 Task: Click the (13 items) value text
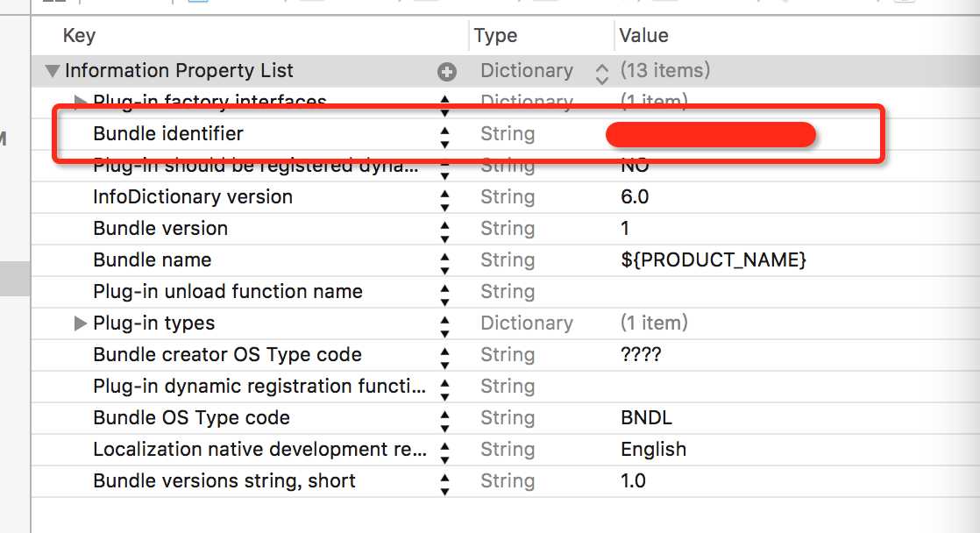pyautogui.click(x=665, y=71)
